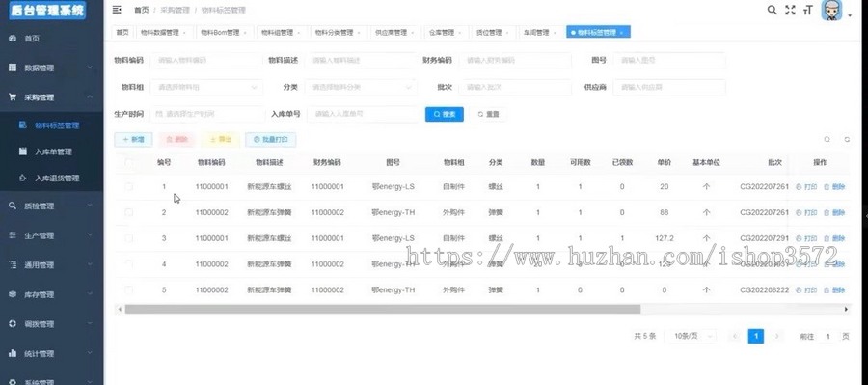This screenshot has width=868, height=385.
Task: Click the 新增 add button
Action: point(133,140)
